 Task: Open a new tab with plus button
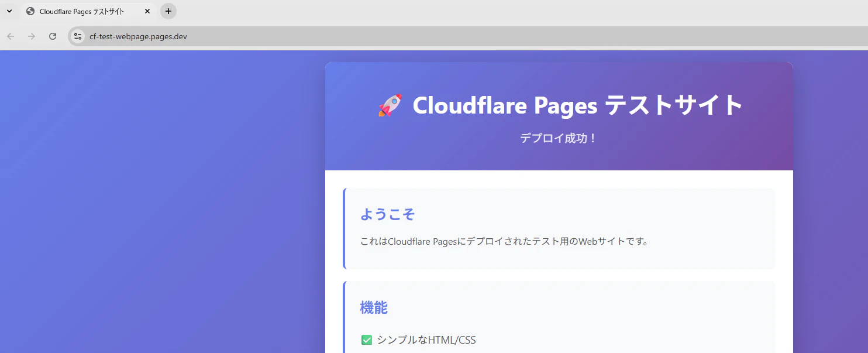[168, 11]
